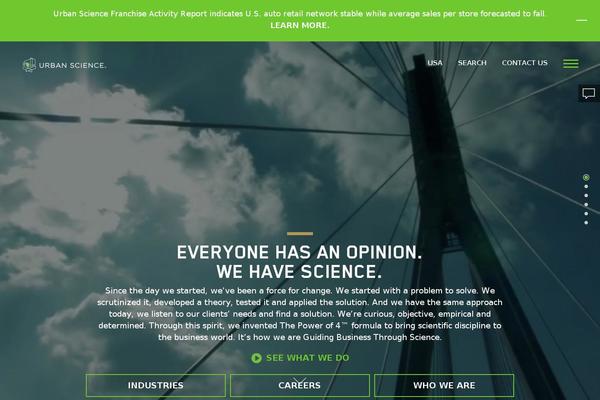Jump to the third section dot
This screenshot has height=400, width=600.
pyautogui.click(x=586, y=196)
